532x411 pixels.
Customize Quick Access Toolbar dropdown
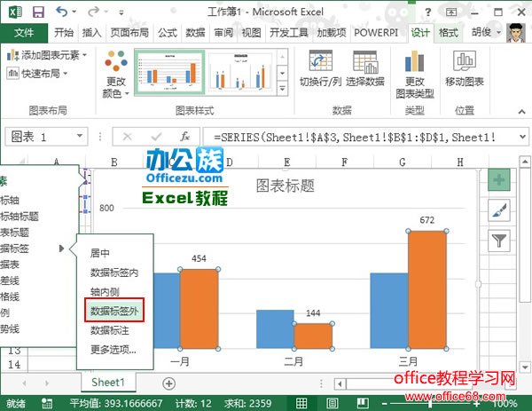coord(121,12)
